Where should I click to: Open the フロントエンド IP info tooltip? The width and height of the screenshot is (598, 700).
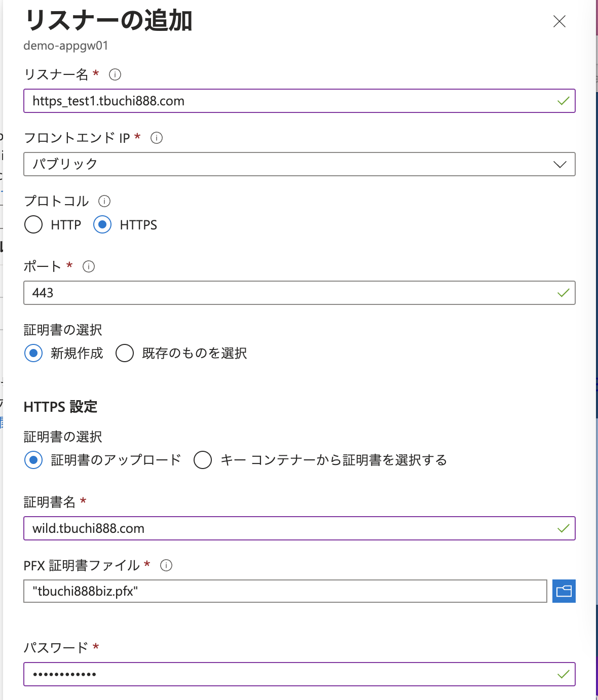pyautogui.click(x=157, y=138)
